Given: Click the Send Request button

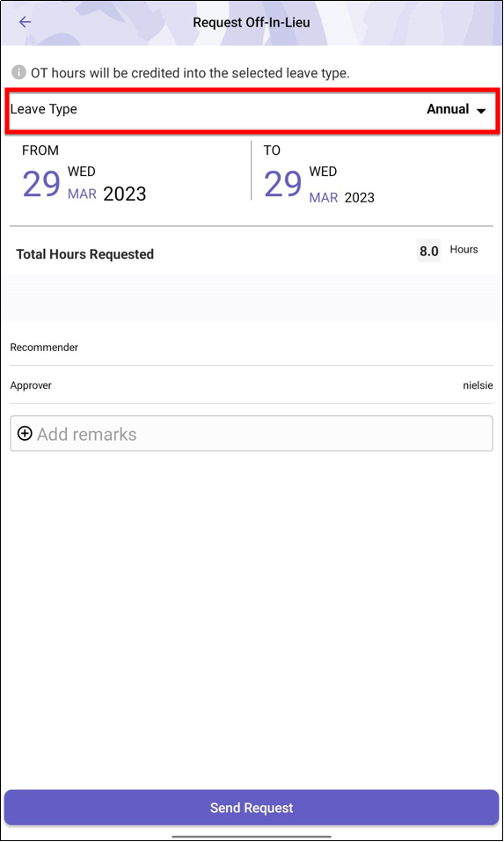Looking at the screenshot, I should coord(252,807).
